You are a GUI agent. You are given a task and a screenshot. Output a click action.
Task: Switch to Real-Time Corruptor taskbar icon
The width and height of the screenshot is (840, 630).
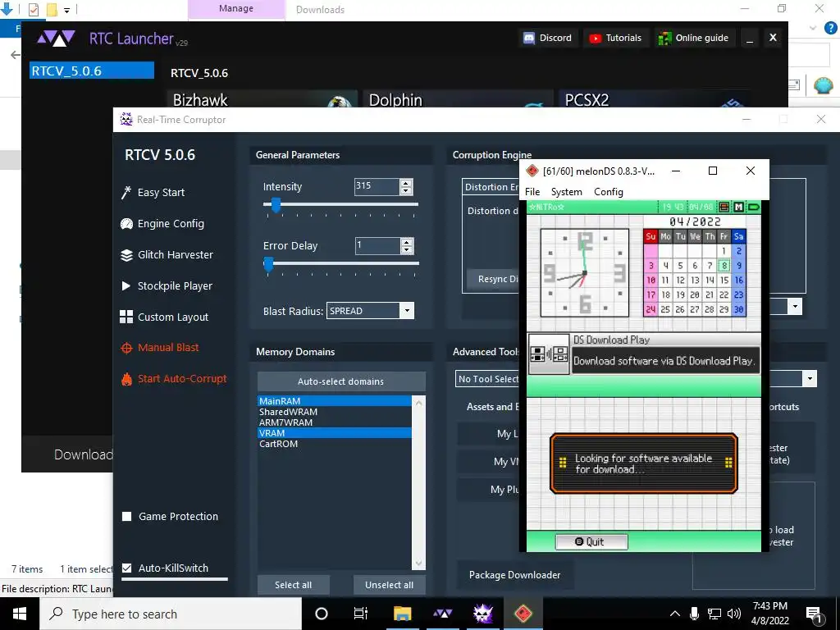[x=482, y=614]
